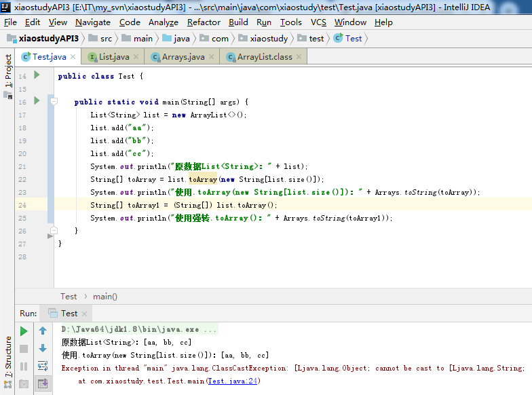The height and width of the screenshot is (395, 532).
Task: Close the ArrayList.class tab
Action: coord(299,57)
